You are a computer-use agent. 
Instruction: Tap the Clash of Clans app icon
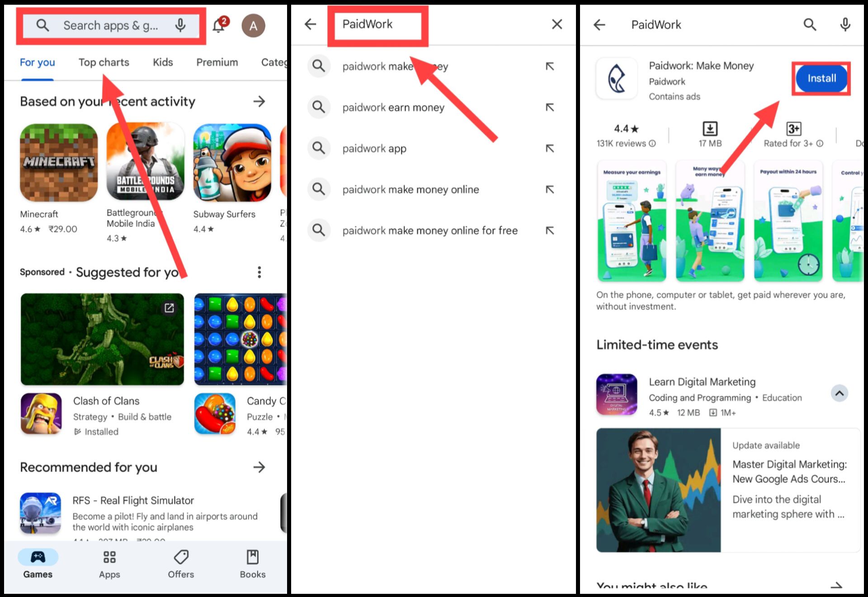41,413
